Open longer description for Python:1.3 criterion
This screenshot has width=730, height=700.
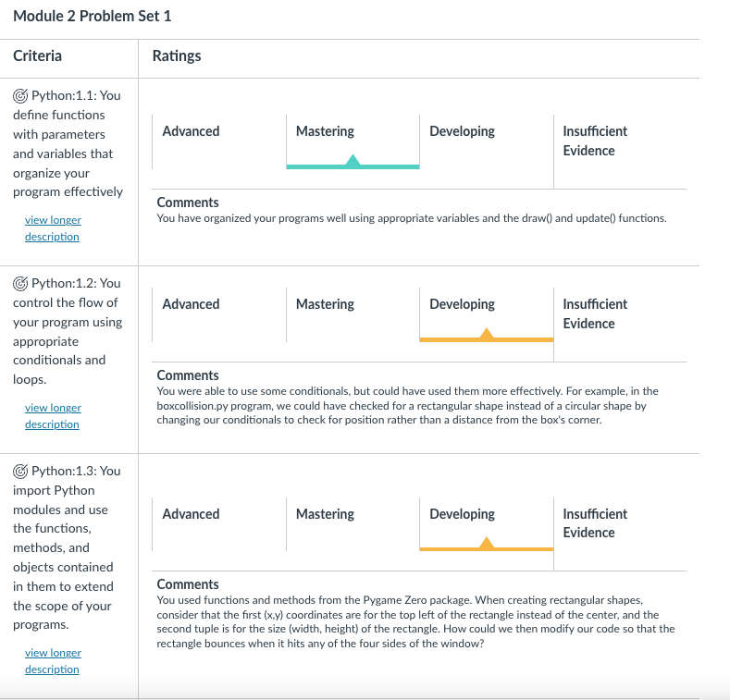[x=53, y=661]
